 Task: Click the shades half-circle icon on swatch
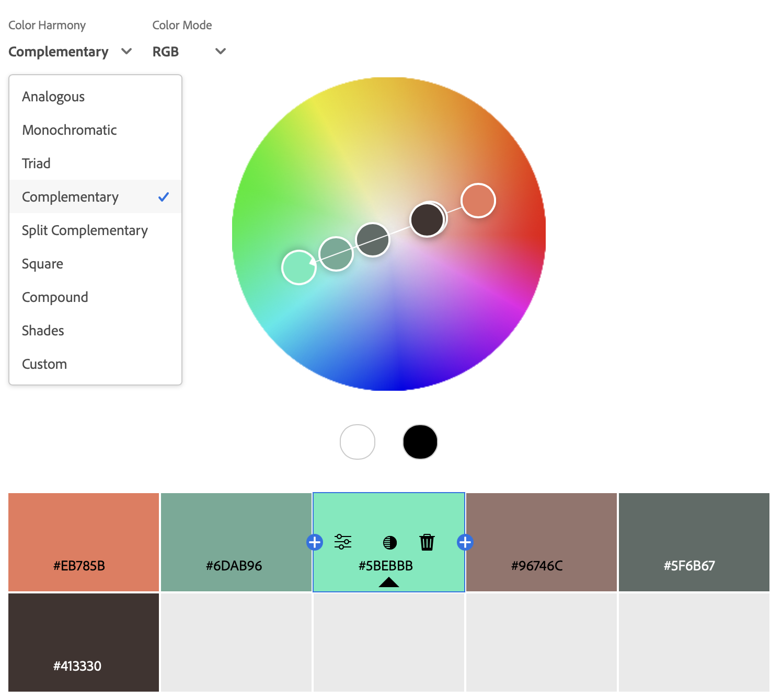390,543
